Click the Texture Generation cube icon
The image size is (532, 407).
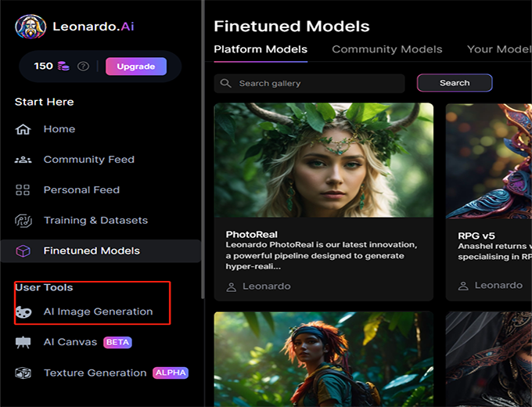click(x=23, y=373)
